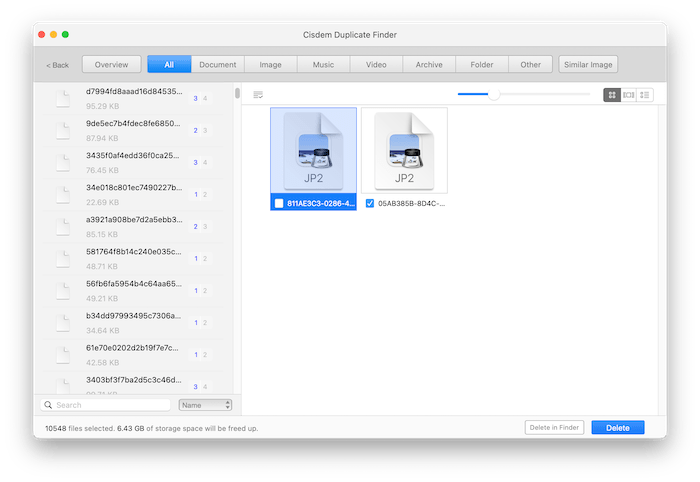Image resolution: width=700 pixels, height=482 pixels.
Task: Switch to the Archive tab
Action: (429, 65)
